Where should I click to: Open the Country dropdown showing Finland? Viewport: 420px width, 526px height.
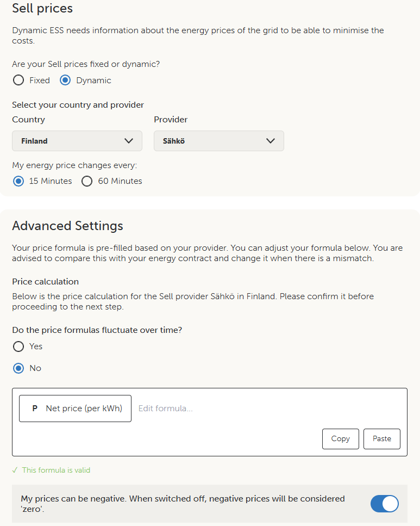pos(77,141)
